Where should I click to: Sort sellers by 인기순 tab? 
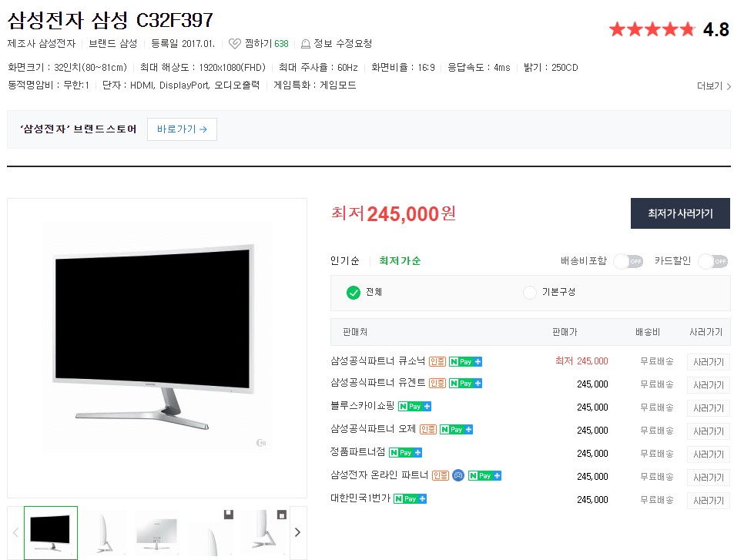coord(345,261)
